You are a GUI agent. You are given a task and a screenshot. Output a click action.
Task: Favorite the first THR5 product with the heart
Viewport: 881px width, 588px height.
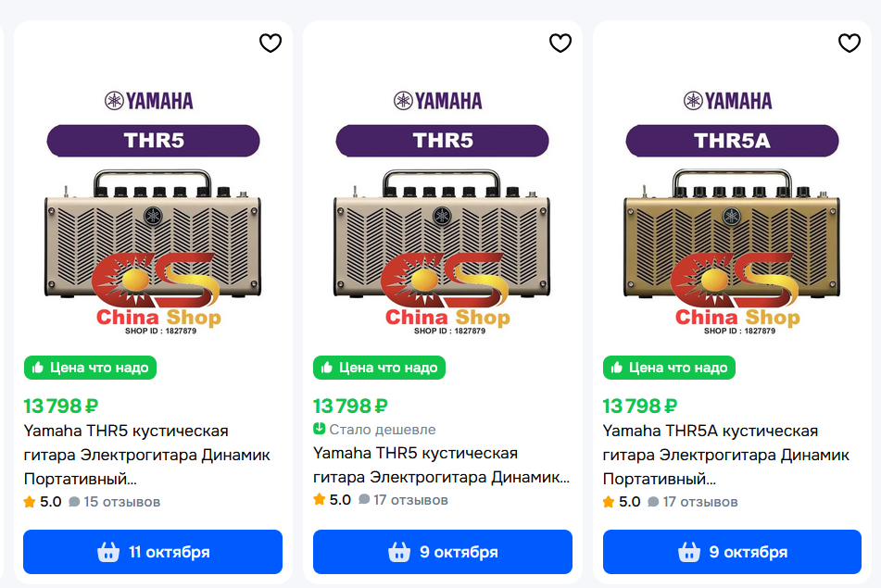pyautogui.click(x=270, y=44)
